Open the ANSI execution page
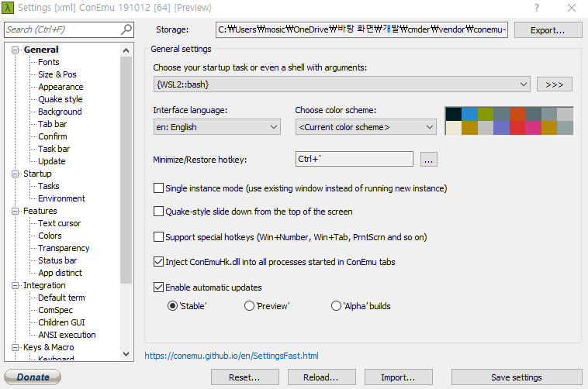The width and height of the screenshot is (588, 389). (67, 335)
